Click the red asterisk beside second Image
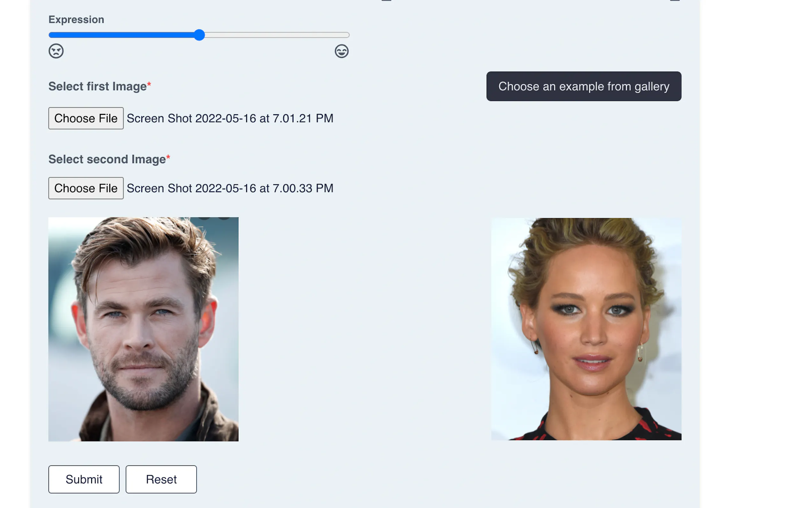 point(168,156)
